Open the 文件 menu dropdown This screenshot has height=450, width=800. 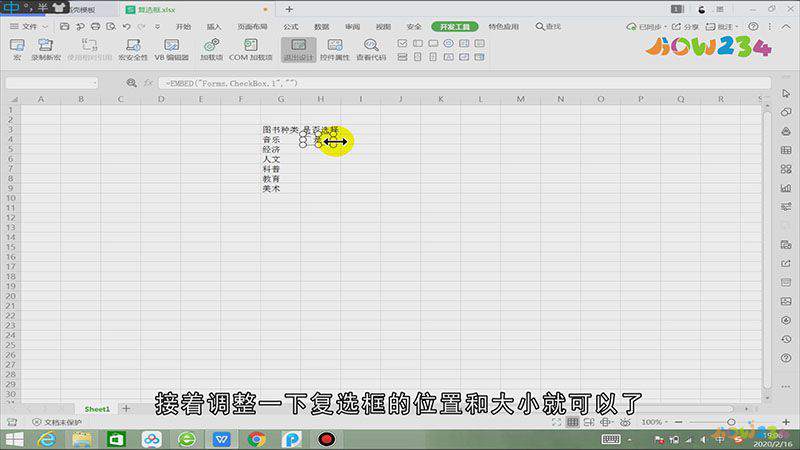tap(29, 26)
